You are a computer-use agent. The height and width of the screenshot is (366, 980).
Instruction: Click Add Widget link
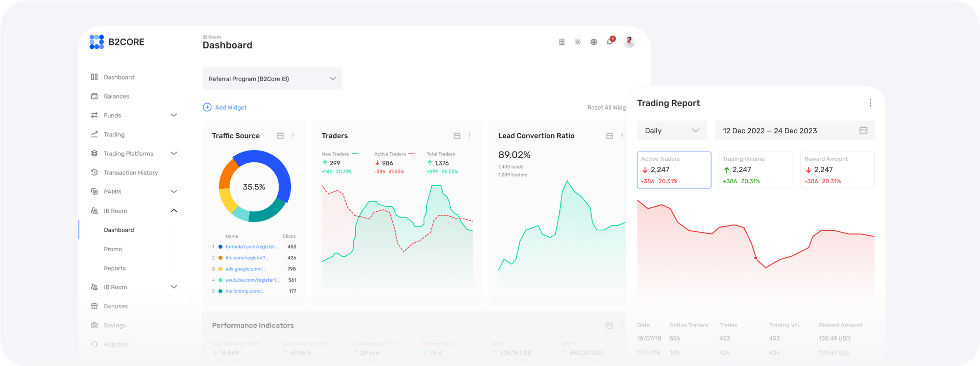tap(225, 107)
